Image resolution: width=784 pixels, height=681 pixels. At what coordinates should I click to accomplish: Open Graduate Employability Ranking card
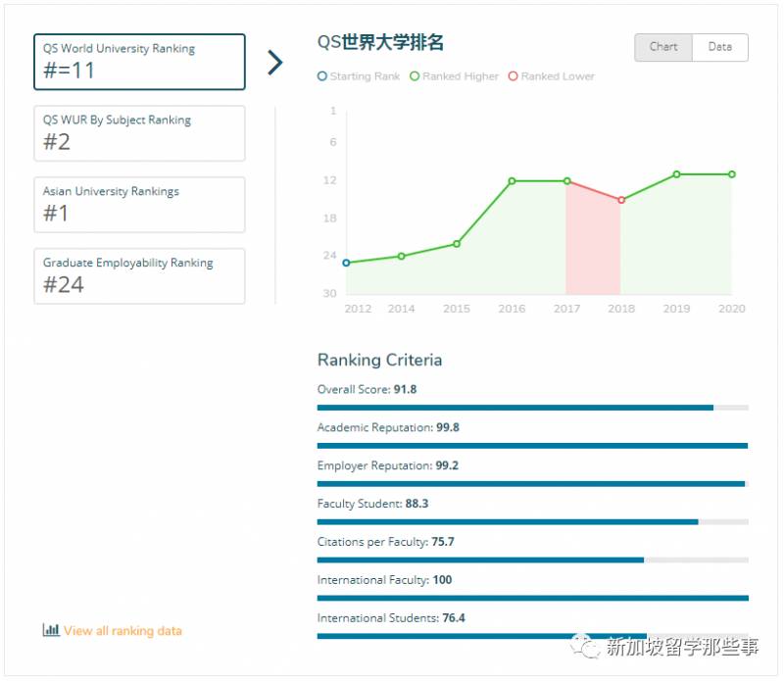point(139,276)
